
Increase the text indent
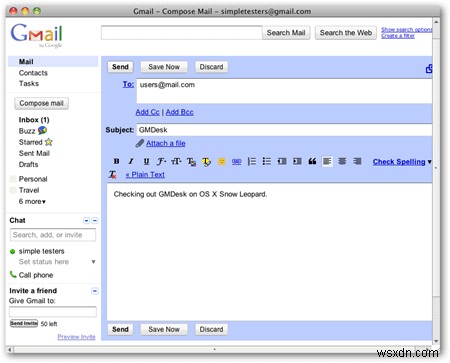click(297, 162)
